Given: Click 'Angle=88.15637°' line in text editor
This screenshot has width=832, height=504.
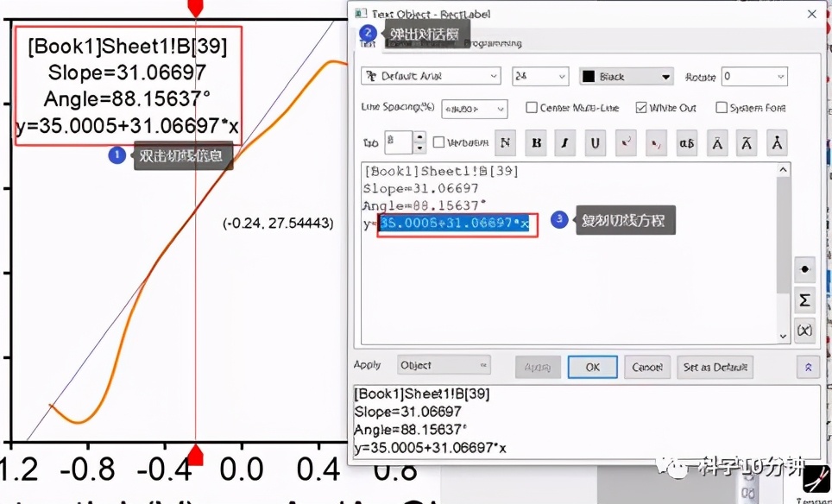Looking at the screenshot, I should (425, 205).
